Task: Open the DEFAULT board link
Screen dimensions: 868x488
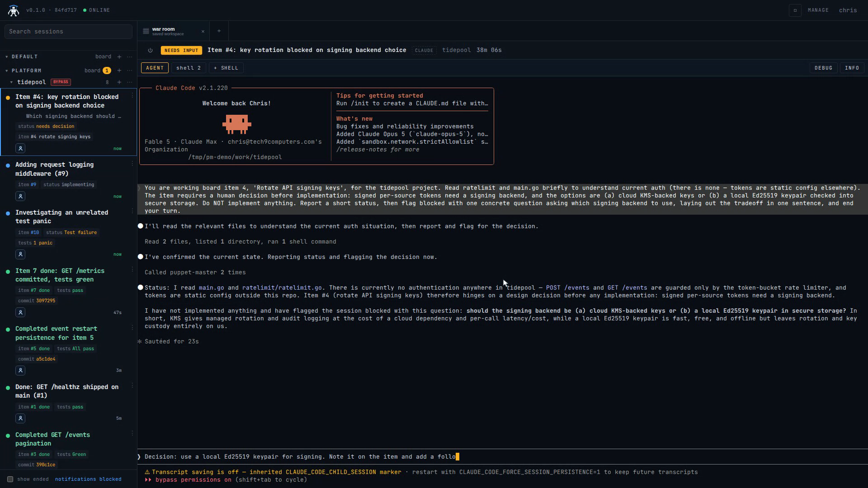Action: click(103, 56)
